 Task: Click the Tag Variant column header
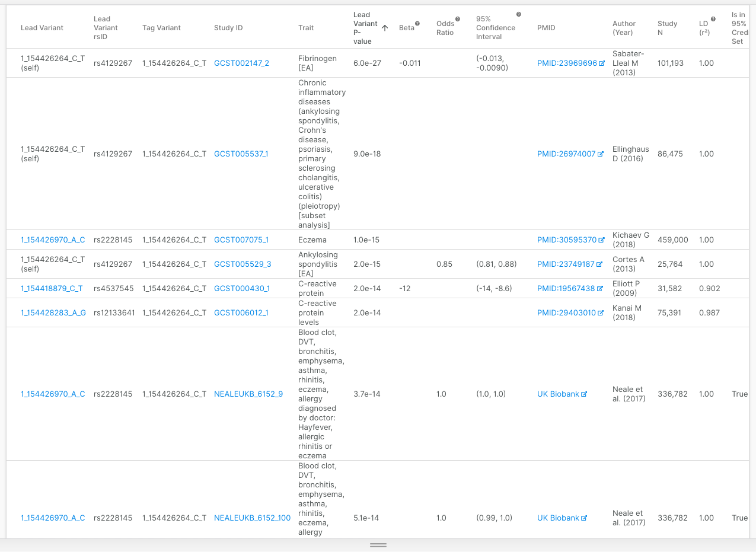[x=162, y=28]
